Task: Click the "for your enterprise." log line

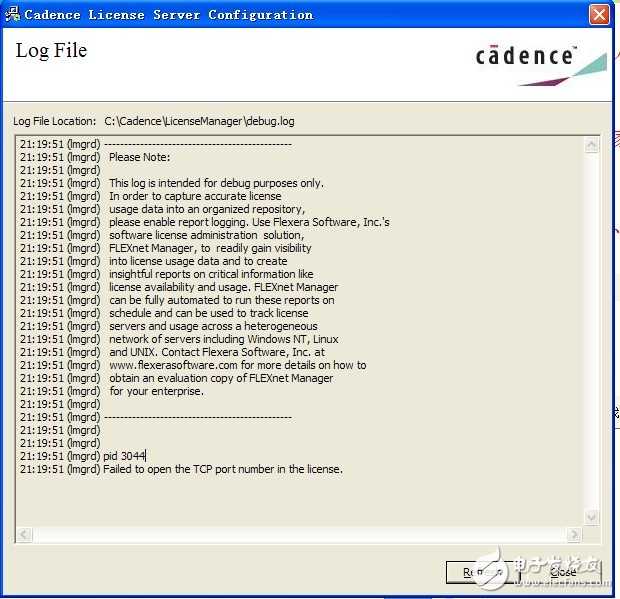Action: (x=112, y=391)
